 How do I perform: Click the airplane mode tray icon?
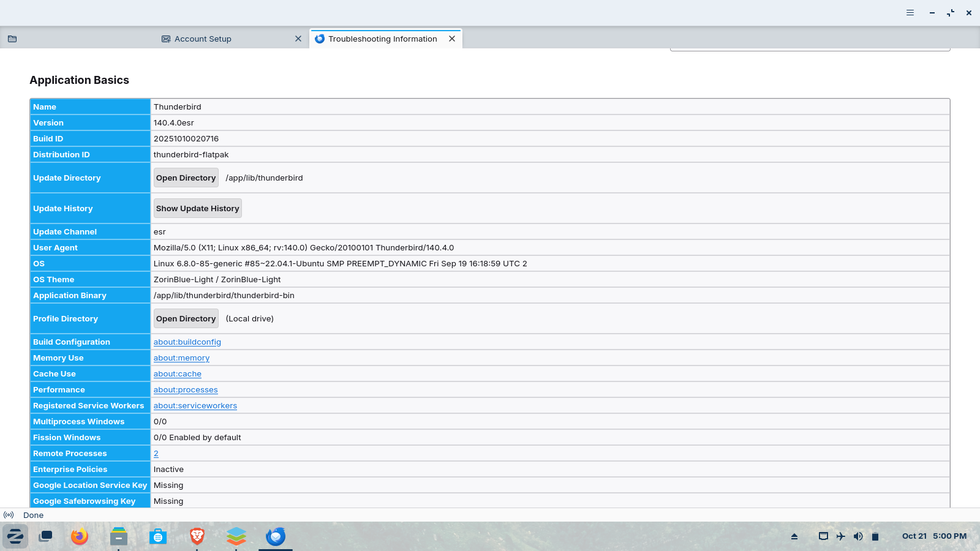click(841, 536)
